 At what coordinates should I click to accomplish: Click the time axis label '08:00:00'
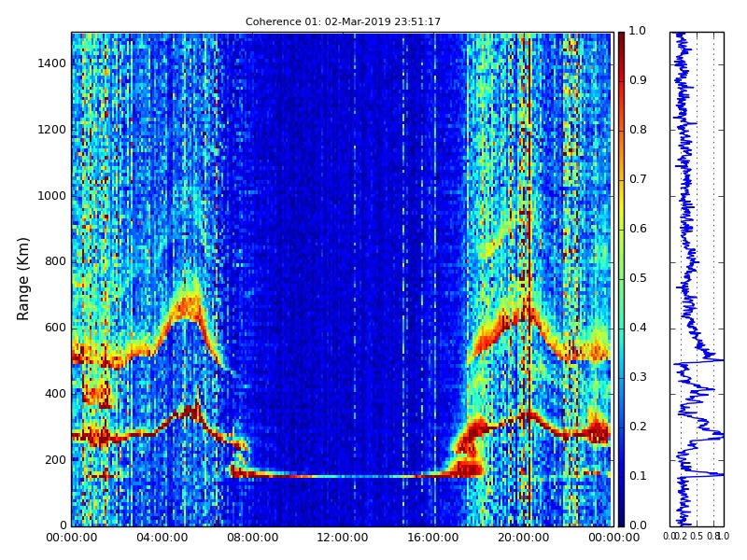[x=252, y=539]
